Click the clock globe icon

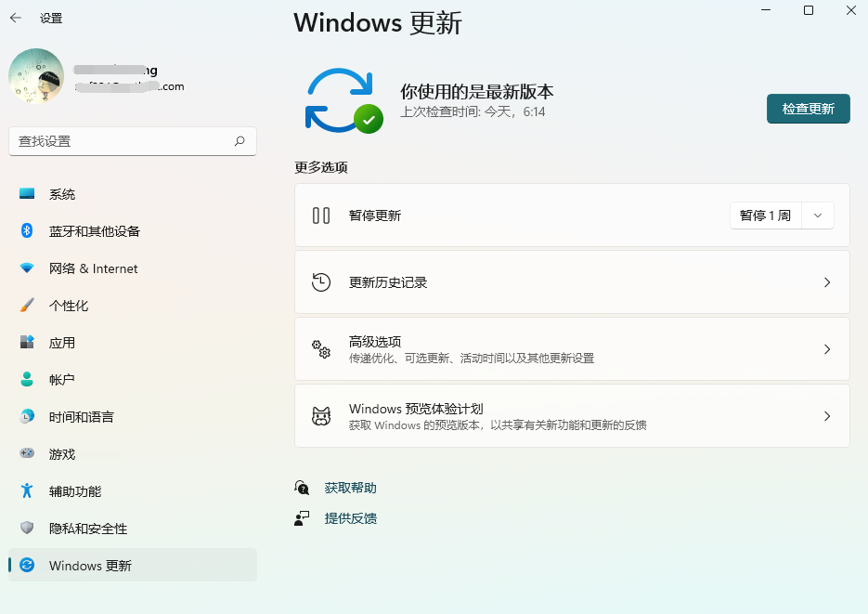[27, 416]
